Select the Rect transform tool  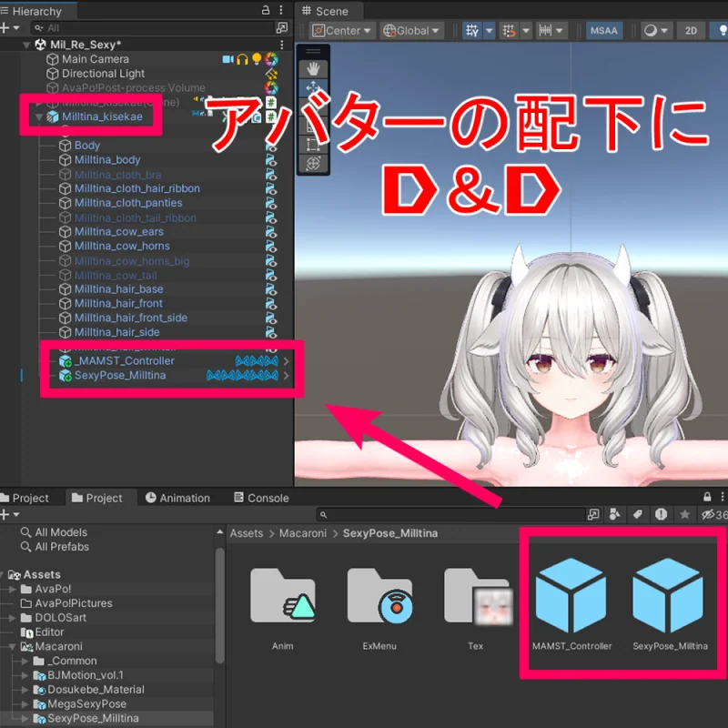point(313,145)
